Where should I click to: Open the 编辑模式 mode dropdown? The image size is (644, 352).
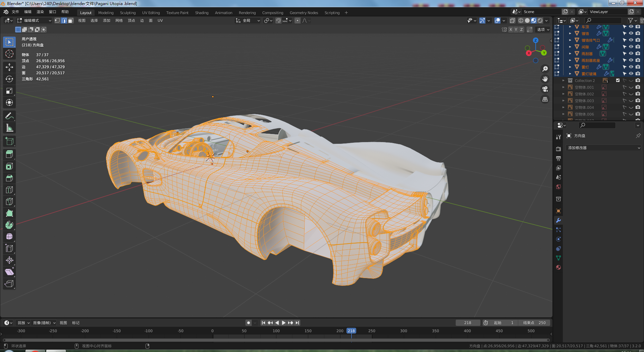point(34,20)
